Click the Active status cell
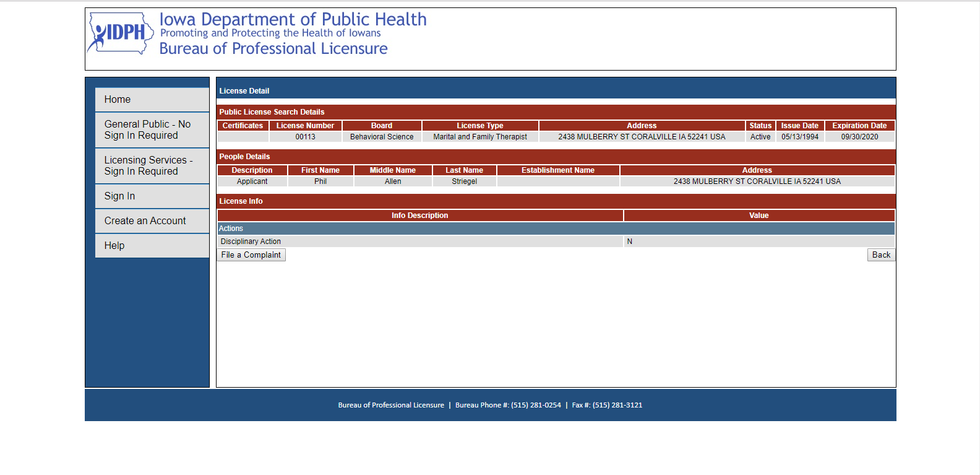Image resolution: width=980 pixels, height=475 pixels. (760, 137)
